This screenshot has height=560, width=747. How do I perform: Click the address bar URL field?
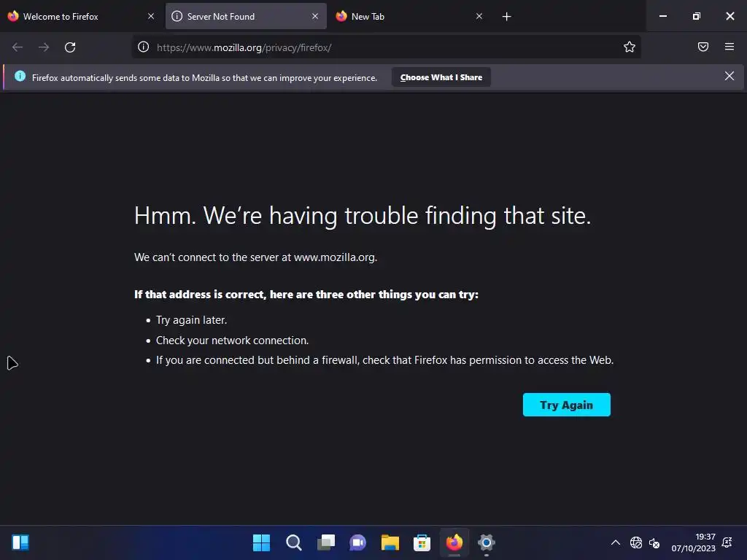tap(386, 47)
